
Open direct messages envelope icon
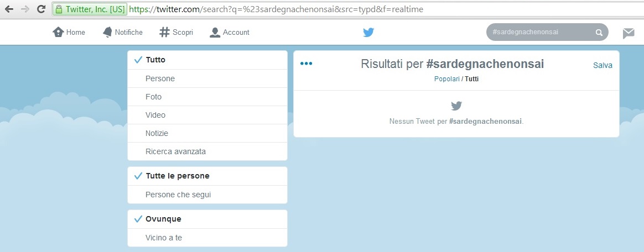(629, 33)
